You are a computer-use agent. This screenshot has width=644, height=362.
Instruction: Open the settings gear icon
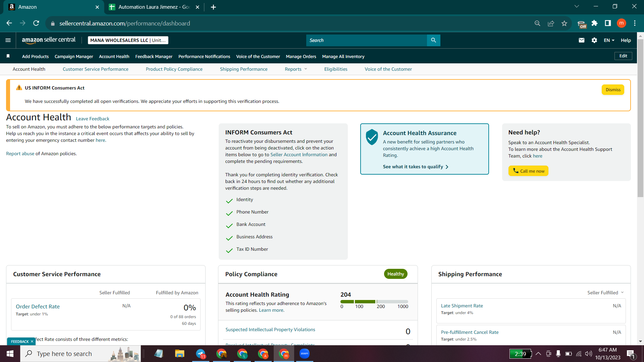click(594, 40)
